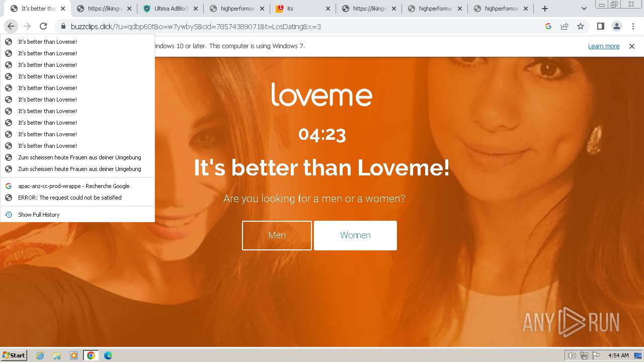Choose the Women button
The width and height of the screenshot is (644, 362).
point(355,235)
